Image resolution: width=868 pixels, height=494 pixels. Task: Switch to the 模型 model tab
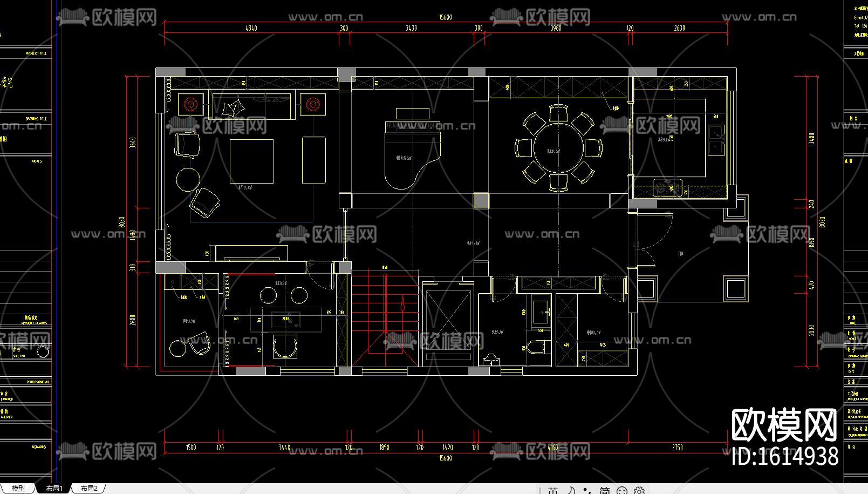(x=18, y=488)
